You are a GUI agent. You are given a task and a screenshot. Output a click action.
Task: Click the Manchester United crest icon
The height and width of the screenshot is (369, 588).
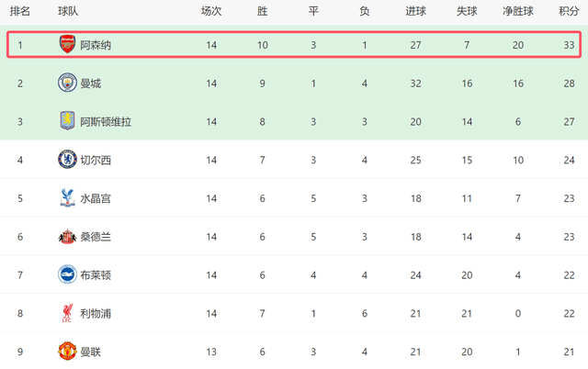pyautogui.click(x=66, y=352)
